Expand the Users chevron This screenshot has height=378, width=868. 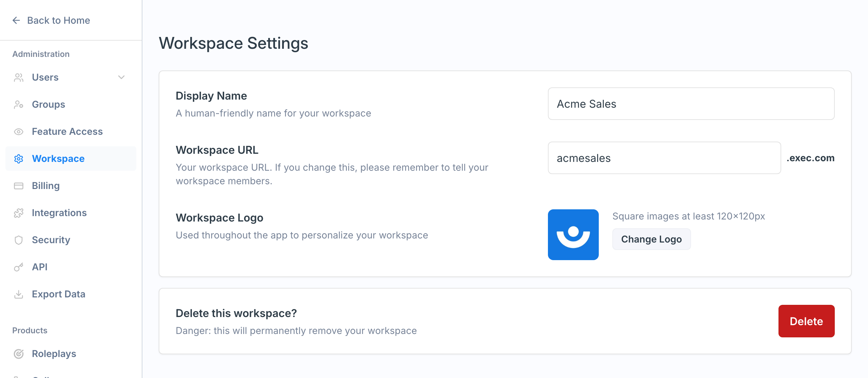pyautogui.click(x=121, y=77)
